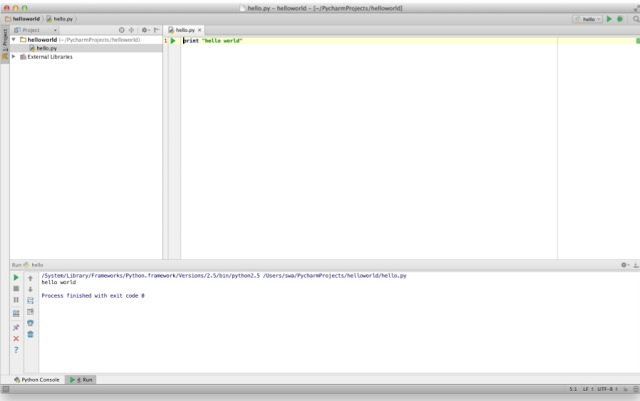Viewport: 640px width, 401px height.
Task: Click the hello.py breadcrumb in navigation bar
Action: click(x=60, y=19)
